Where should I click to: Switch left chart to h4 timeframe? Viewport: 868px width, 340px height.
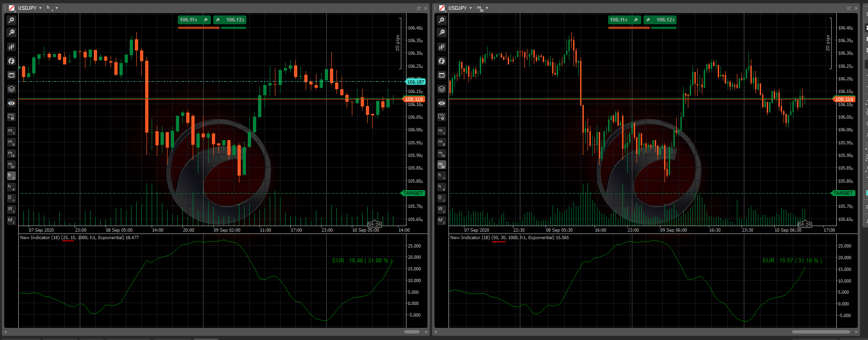coord(11,187)
